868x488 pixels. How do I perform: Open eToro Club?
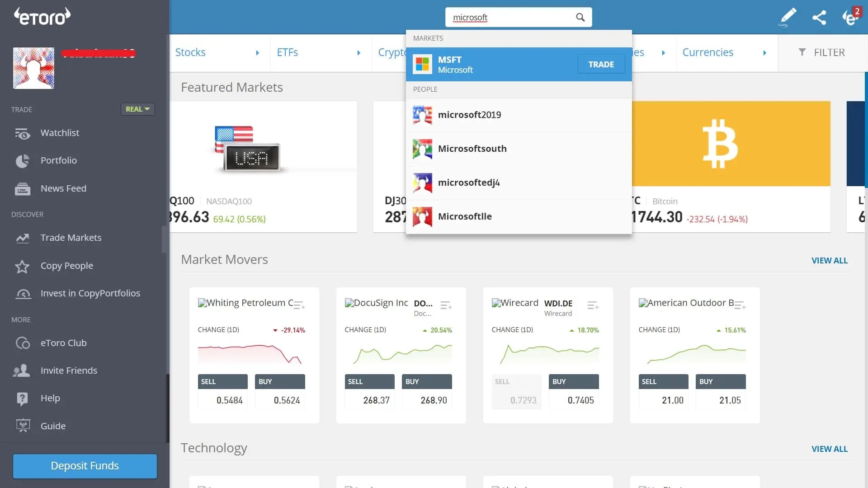[64, 343]
